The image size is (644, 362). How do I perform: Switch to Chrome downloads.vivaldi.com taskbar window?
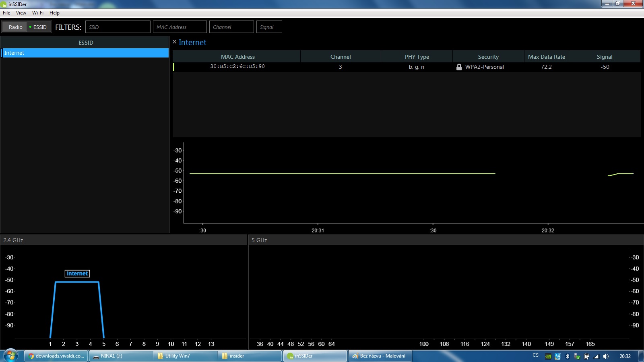pyautogui.click(x=56, y=356)
